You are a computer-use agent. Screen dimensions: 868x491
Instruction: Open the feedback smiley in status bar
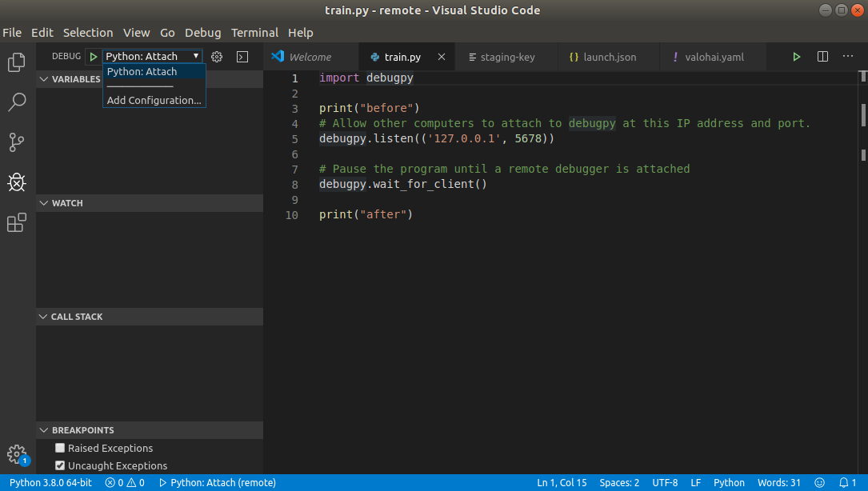820,483
